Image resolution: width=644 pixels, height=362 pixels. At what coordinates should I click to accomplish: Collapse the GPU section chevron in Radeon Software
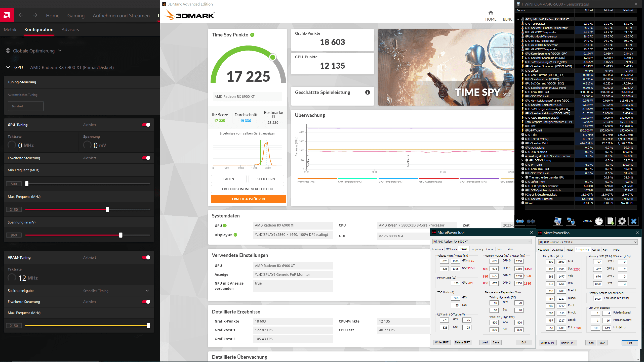[8, 67]
